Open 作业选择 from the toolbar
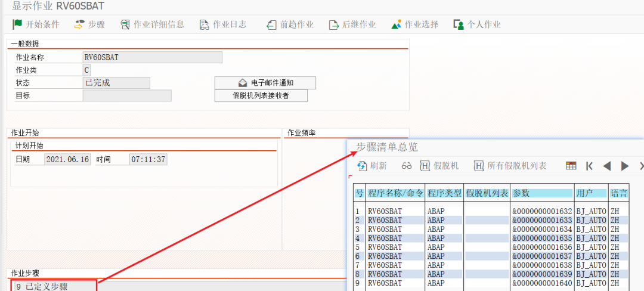 415,24
